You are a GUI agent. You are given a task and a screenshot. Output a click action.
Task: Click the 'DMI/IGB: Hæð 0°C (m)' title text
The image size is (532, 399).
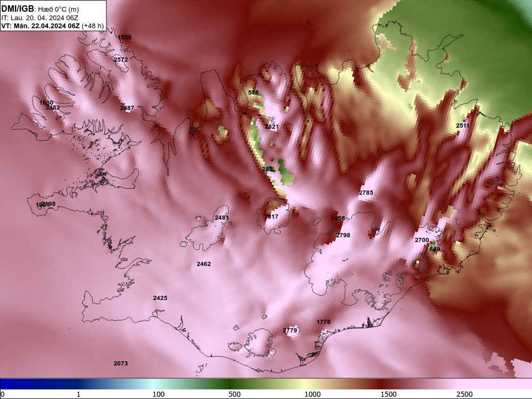(40, 9)
